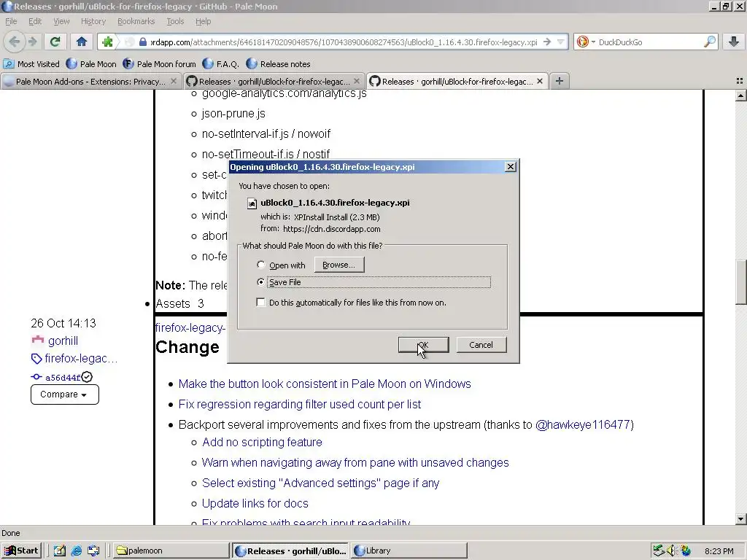Open the History menu
This screenshot has width=747, height=560.
93,21
